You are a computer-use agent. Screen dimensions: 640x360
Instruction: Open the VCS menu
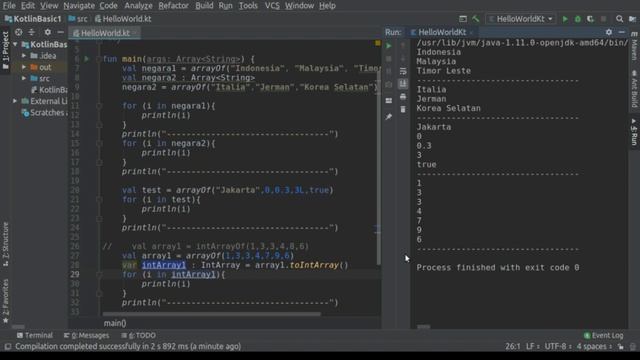click(272, 6)
